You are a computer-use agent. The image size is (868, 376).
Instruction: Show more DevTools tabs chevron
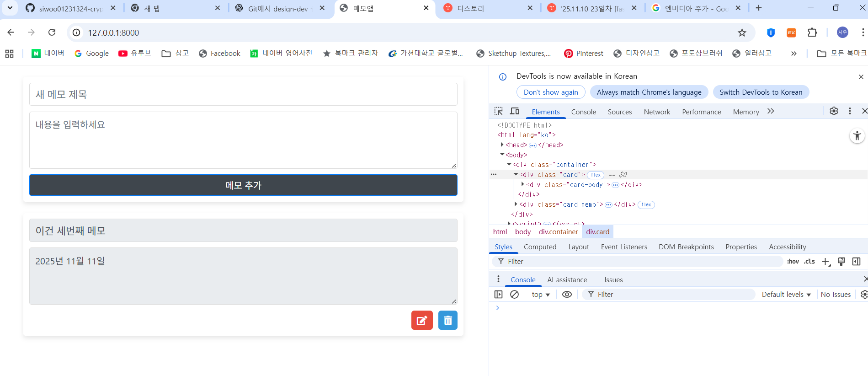coord(771,111)
